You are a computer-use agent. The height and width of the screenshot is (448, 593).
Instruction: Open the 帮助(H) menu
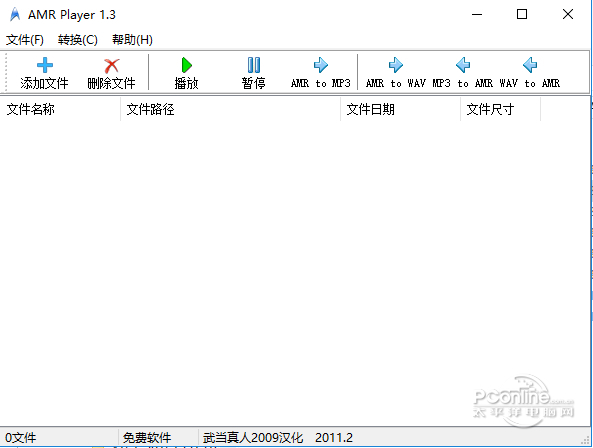tap(132, 40)
